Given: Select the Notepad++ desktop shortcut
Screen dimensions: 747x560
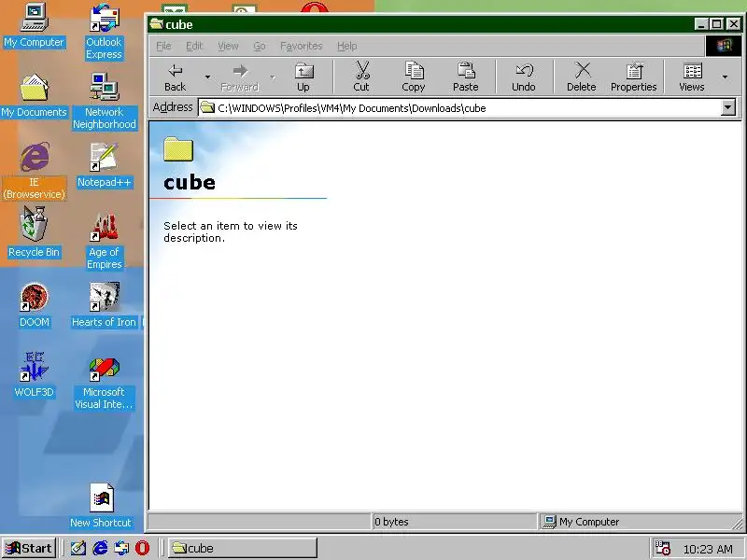Looking at the screenshot, I should click(x=104, y=165).
